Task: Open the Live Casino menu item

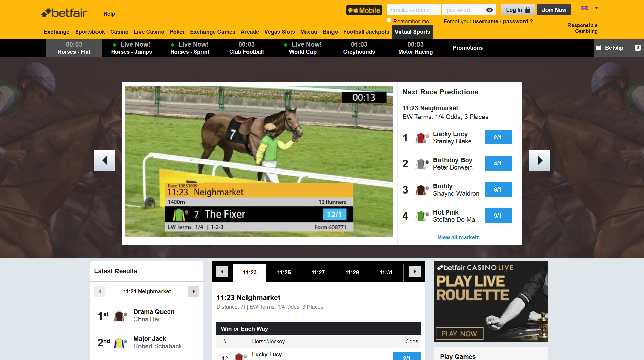Action: [x=149, y=32]
